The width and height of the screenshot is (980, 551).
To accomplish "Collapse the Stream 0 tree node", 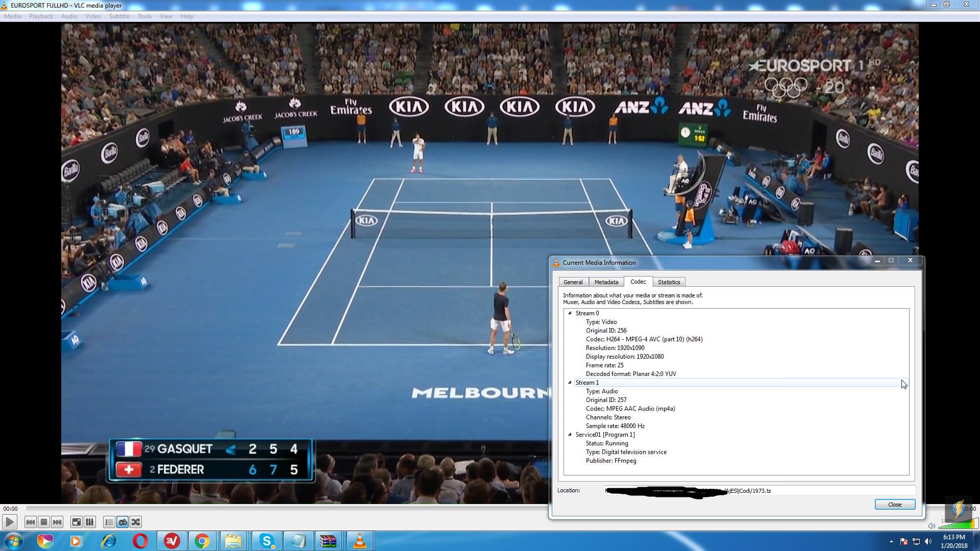I will (570, 313).
